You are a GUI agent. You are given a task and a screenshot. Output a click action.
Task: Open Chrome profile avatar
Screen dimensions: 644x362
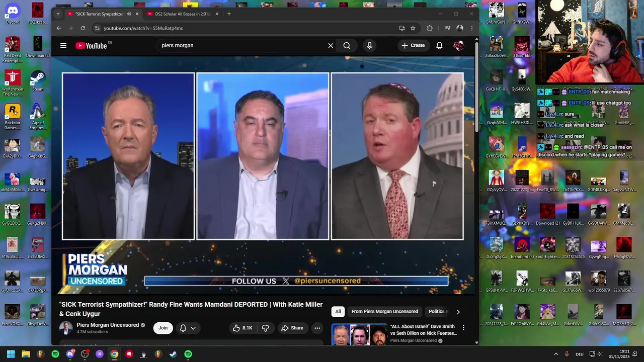459,28
